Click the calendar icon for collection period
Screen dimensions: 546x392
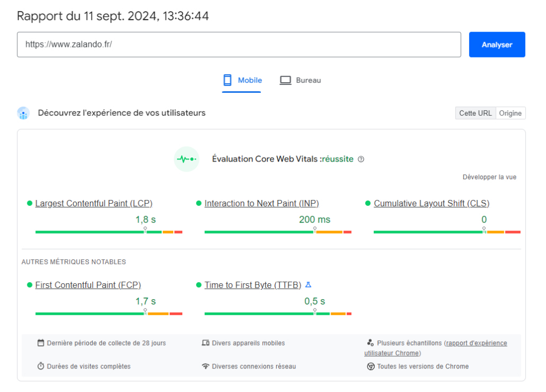click(41, 343)
